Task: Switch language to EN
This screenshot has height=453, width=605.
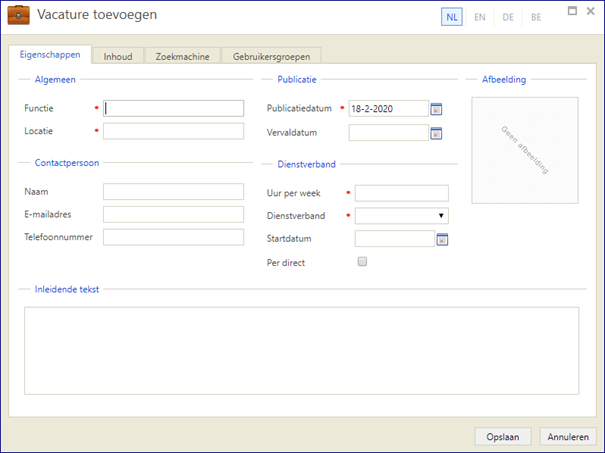Action: click(x=480, y=17)
